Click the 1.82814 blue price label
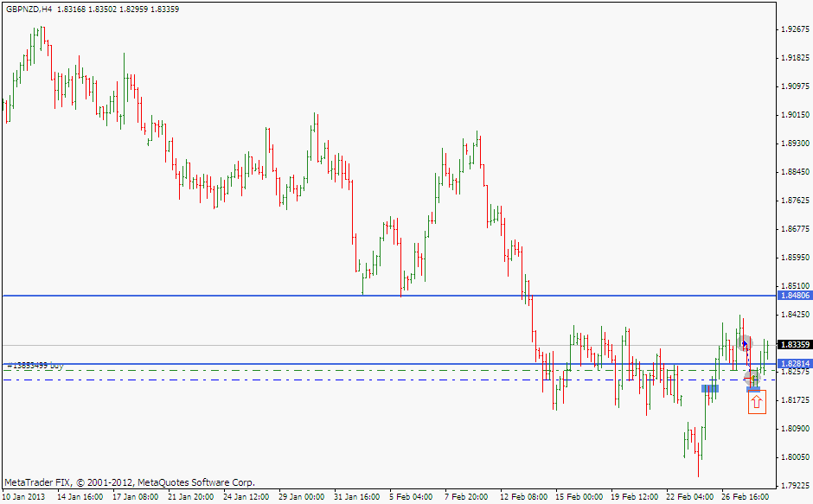813x504 pixels. (794, 364)
